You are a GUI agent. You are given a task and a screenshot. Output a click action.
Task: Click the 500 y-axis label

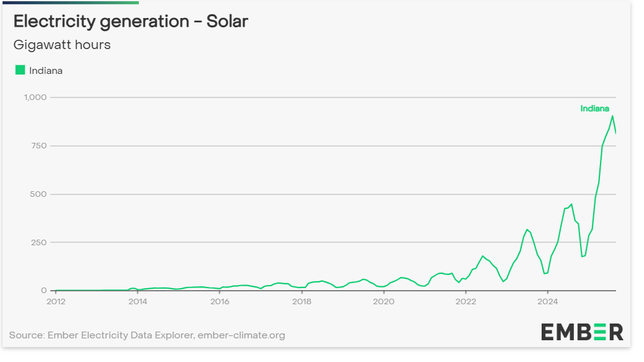click(x=38, y=194)
